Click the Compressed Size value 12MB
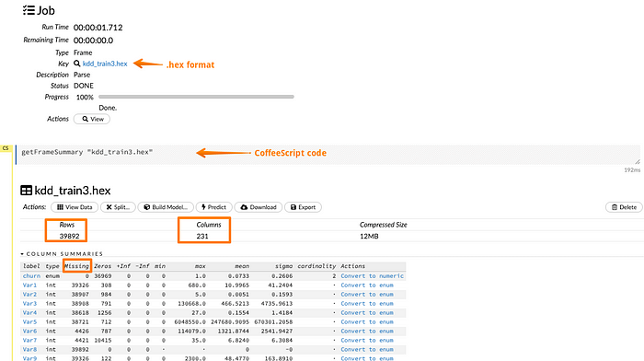This screenshot has height=361, width=644. click(x=369, y=237)
